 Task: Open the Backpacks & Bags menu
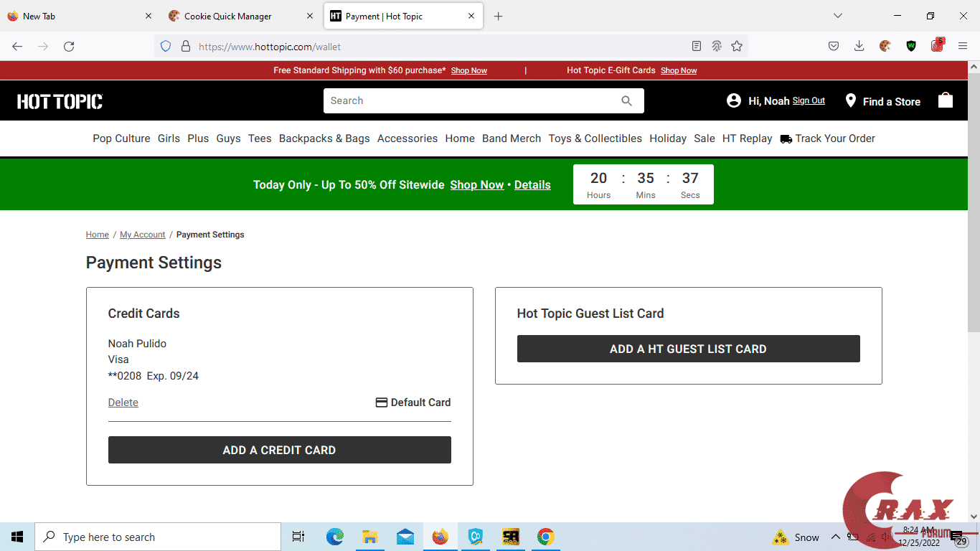click(x=324, y=138)
